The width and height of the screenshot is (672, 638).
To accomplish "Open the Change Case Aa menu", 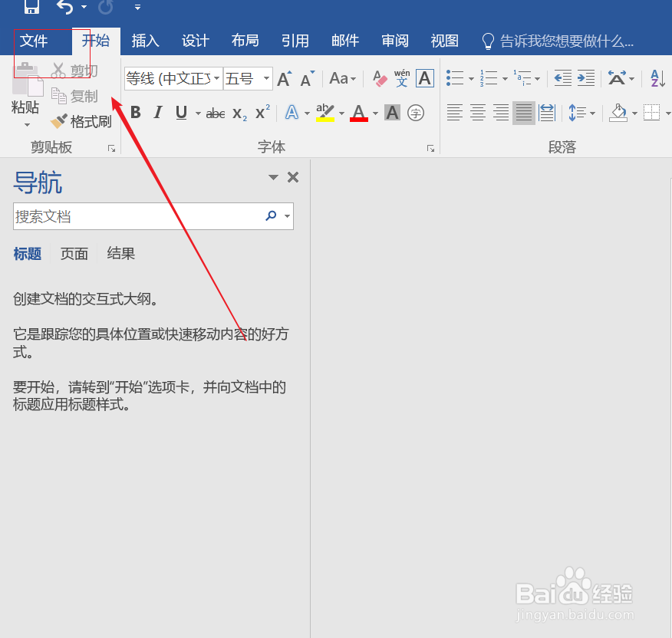I will [342, 78].
